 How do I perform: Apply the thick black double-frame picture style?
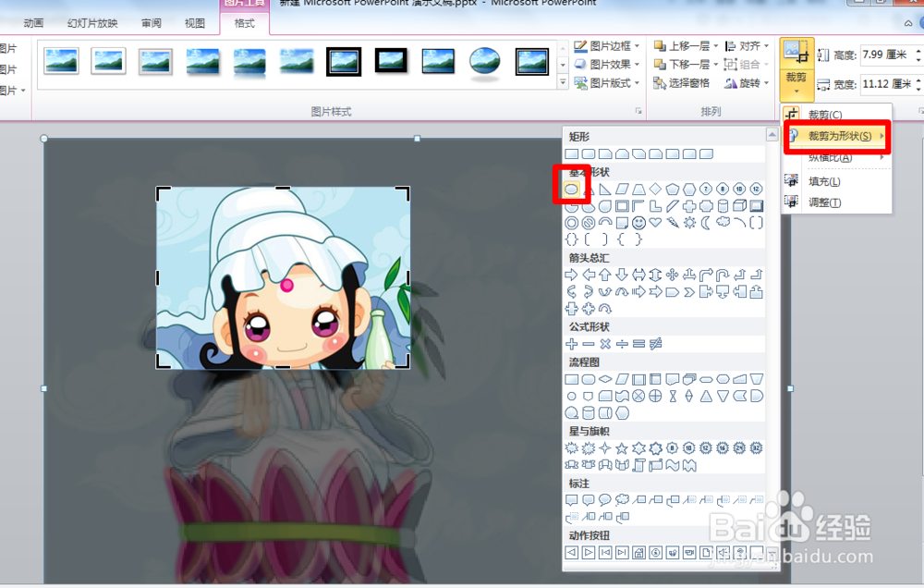click(x=344, y=61)
